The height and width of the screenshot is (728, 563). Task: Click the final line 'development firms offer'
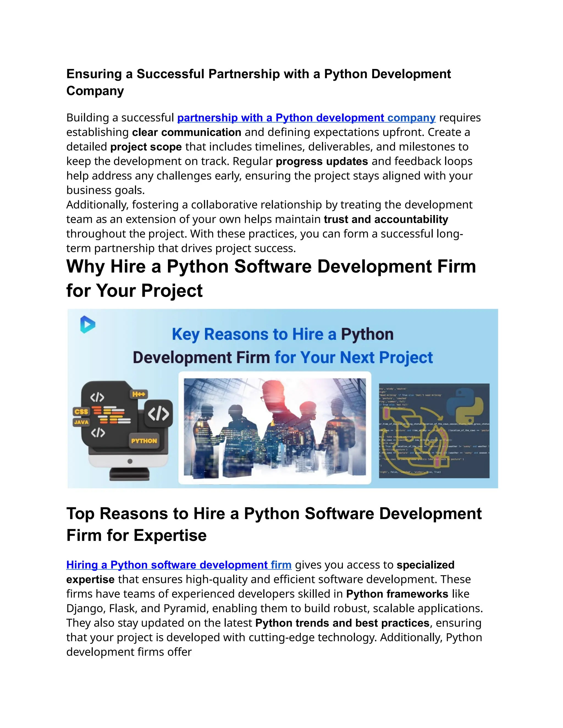tap(129, 652)
